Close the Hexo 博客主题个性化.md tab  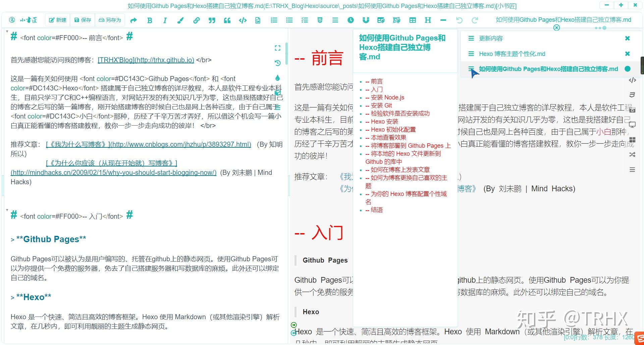click(x=628, y=54)
